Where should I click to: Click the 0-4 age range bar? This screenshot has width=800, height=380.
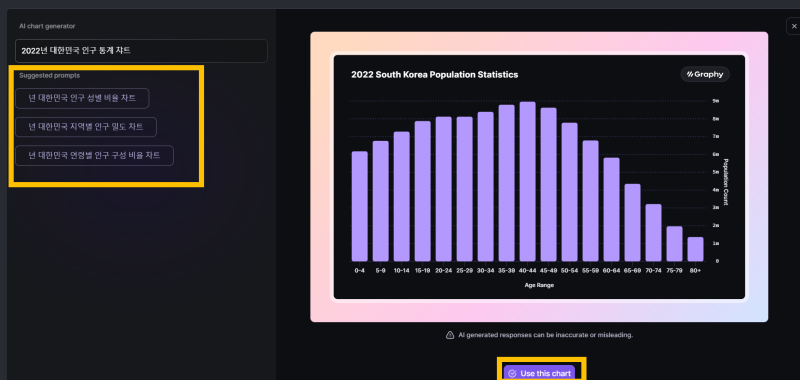click(x=360, y=206)
